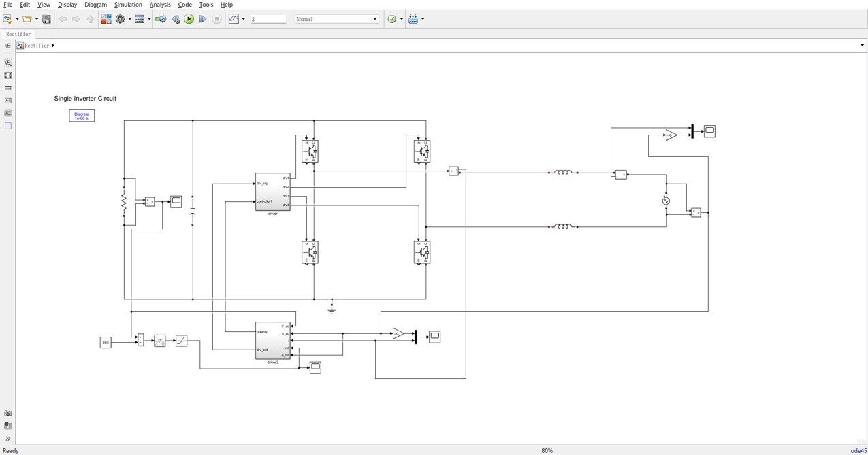The width and height of the screenshot is (868, 455).
Task: Select the Rectifier model tab
Action: 18,34
